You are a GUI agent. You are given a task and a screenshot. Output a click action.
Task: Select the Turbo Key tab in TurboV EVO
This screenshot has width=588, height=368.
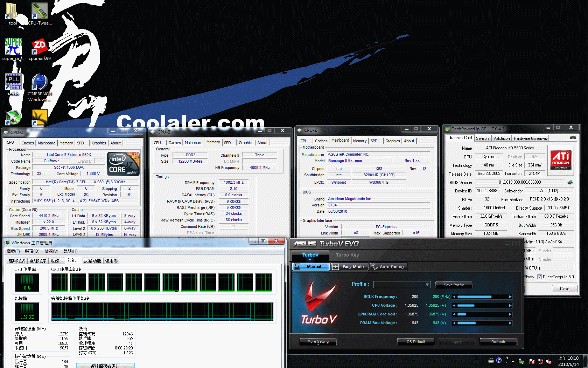pyautogui.click(x=348, y=255)
